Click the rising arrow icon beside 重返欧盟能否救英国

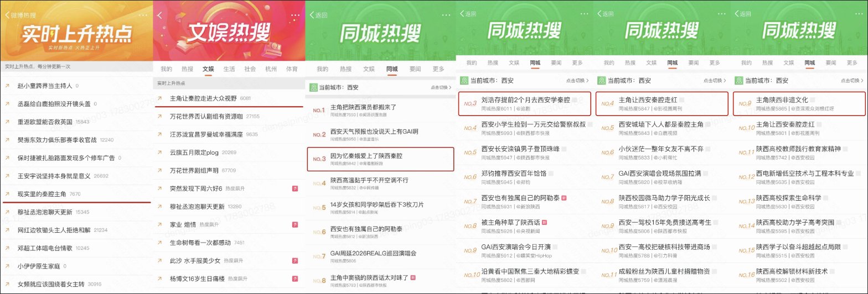(x=7, y=122)
